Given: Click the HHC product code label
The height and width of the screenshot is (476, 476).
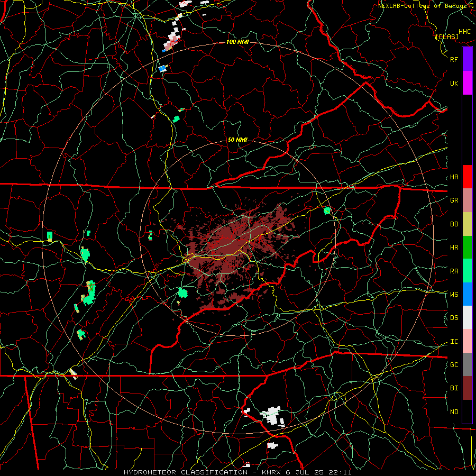Looking at the screenshot, I should click(x=465, y=32).
